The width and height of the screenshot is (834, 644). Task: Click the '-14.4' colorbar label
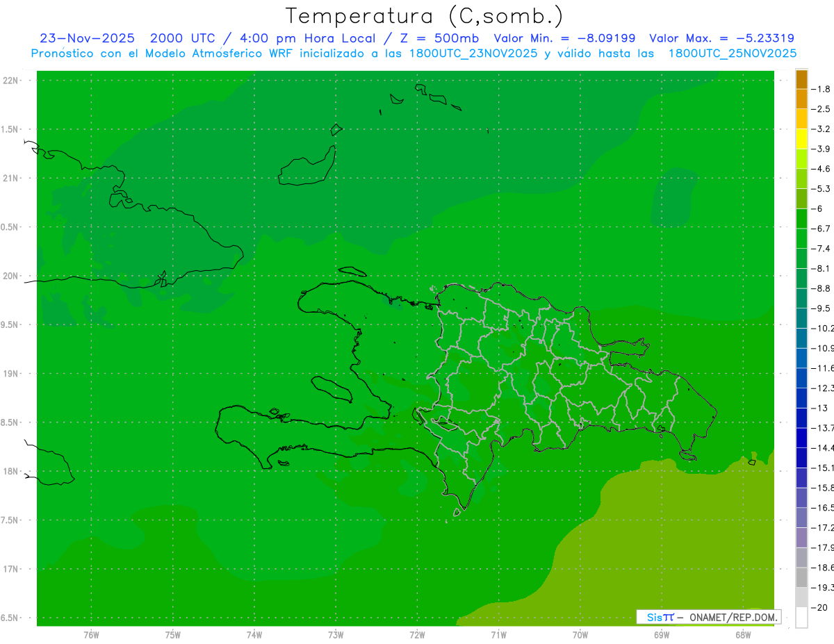823,447
